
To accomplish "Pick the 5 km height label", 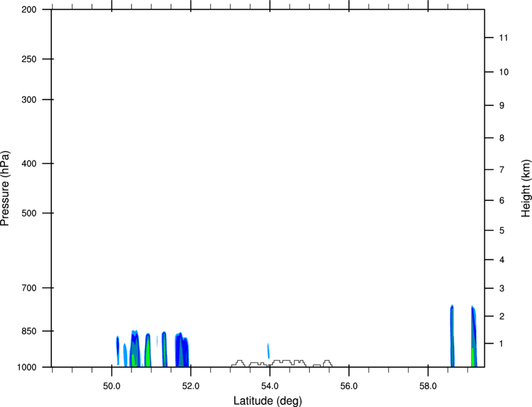I will coord(502,231).
